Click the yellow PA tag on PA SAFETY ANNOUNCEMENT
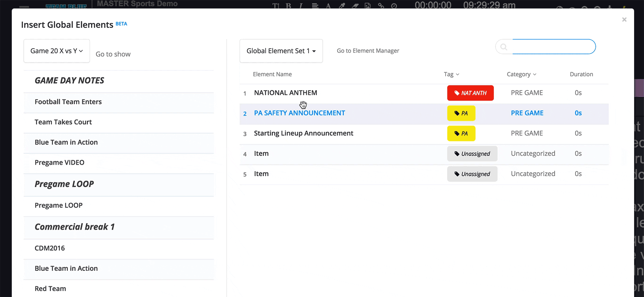Screen dimensions: 644x297 coord(461,113)
